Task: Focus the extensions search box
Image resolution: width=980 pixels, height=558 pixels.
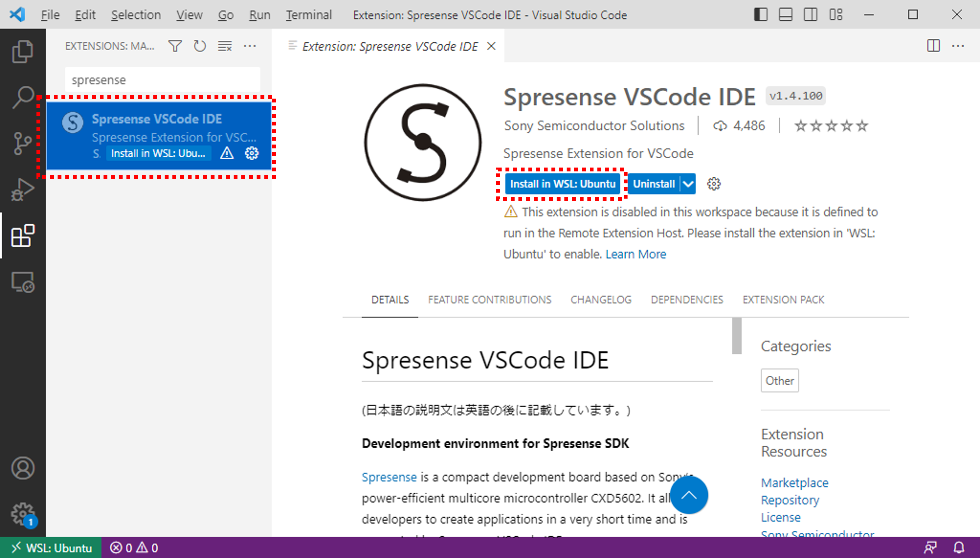Action: (x=163, y=80)
